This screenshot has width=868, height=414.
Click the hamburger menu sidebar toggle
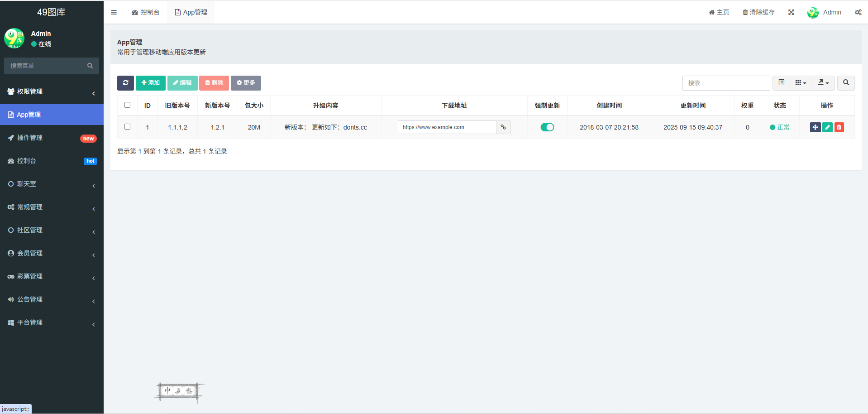click(x=114, y=12)
